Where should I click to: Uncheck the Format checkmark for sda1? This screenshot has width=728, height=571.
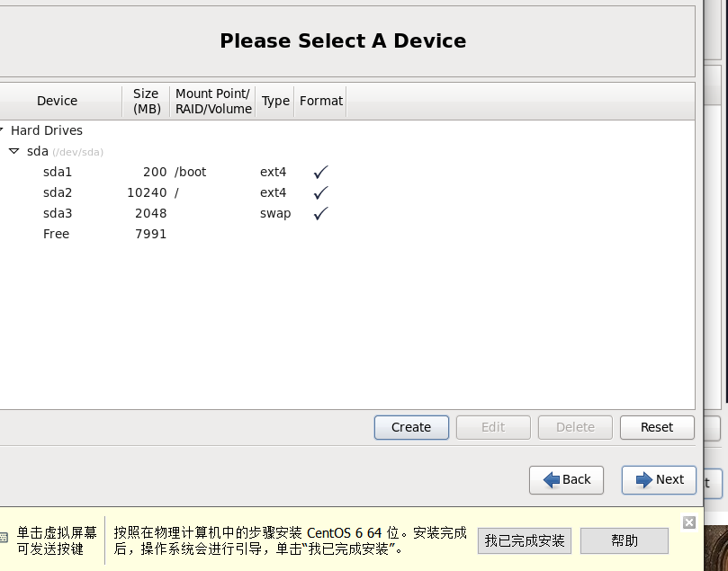[319, 171]
